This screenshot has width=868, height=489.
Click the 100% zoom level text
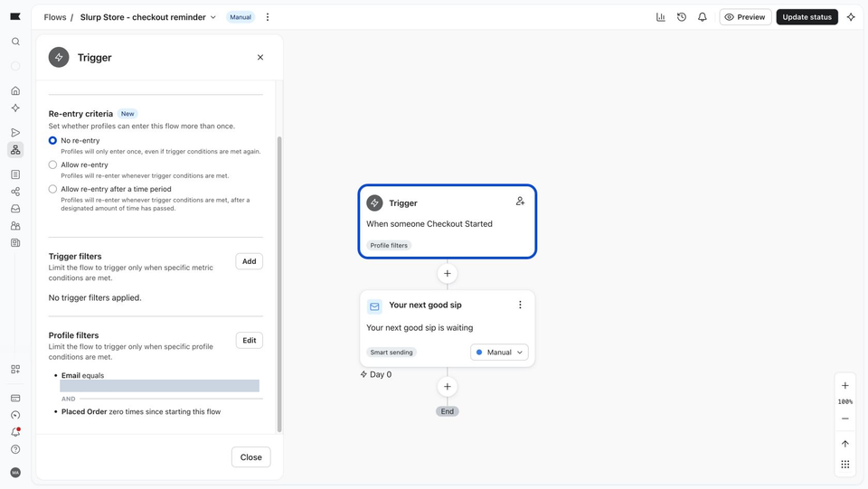844,402
